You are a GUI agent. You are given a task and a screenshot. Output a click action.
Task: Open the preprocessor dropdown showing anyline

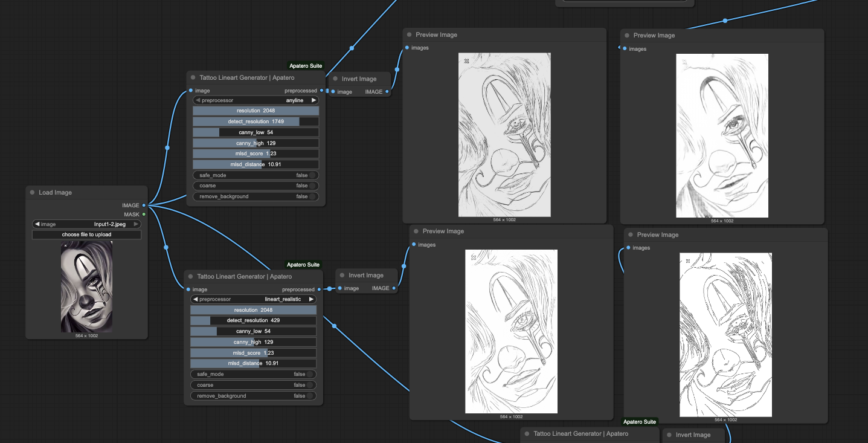[256, 100]
